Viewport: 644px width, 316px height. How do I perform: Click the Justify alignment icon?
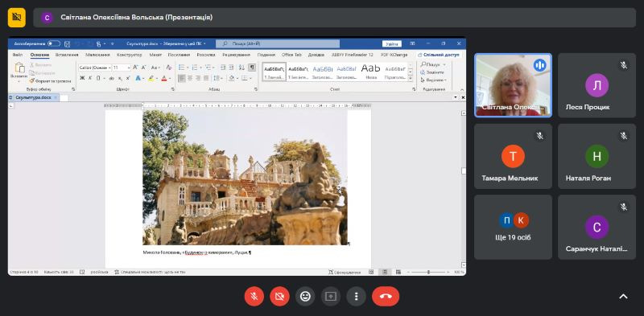click(206, 78)
